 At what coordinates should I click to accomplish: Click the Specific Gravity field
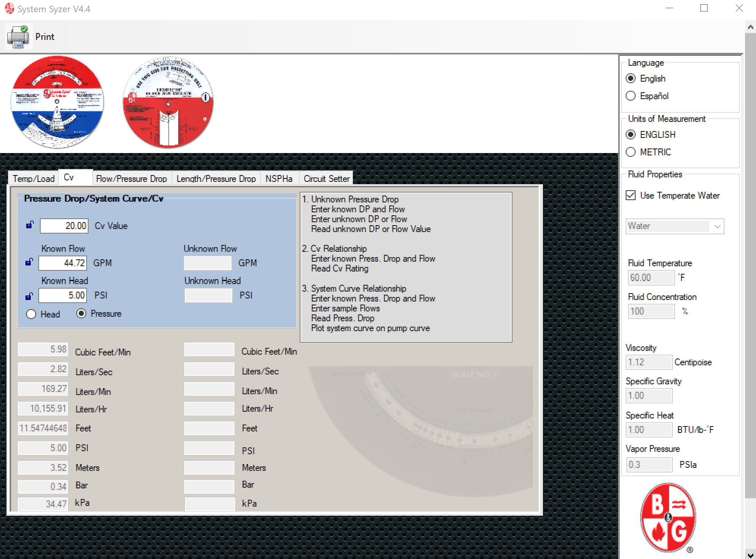(x=649, y=396)
